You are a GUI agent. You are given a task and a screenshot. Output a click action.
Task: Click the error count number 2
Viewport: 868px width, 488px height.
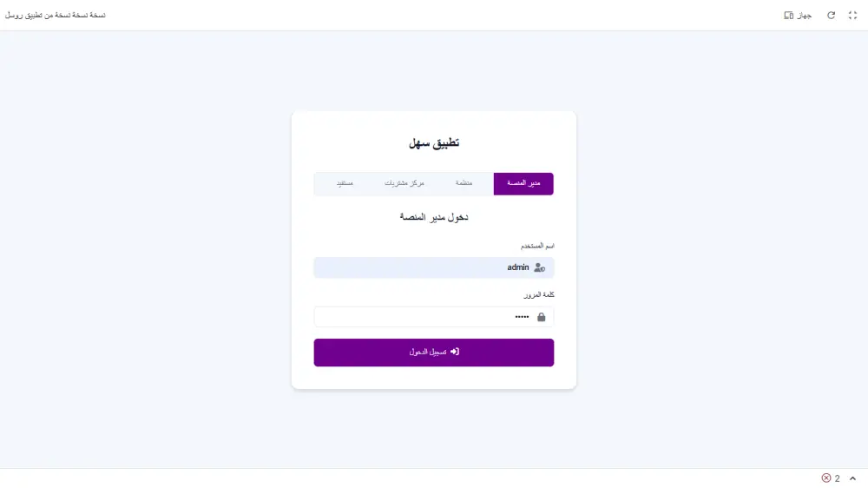pos(837,478)
